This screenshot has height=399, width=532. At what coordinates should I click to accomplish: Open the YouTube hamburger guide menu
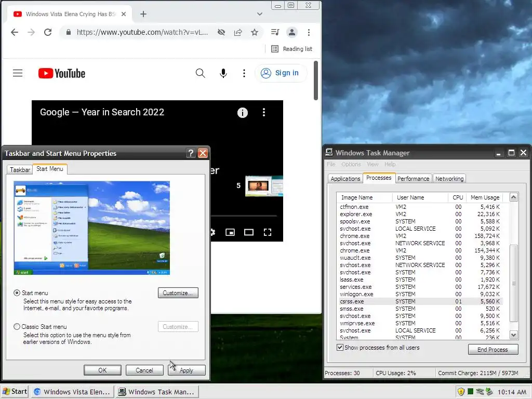pyautogui.click(x=18, y=73)
